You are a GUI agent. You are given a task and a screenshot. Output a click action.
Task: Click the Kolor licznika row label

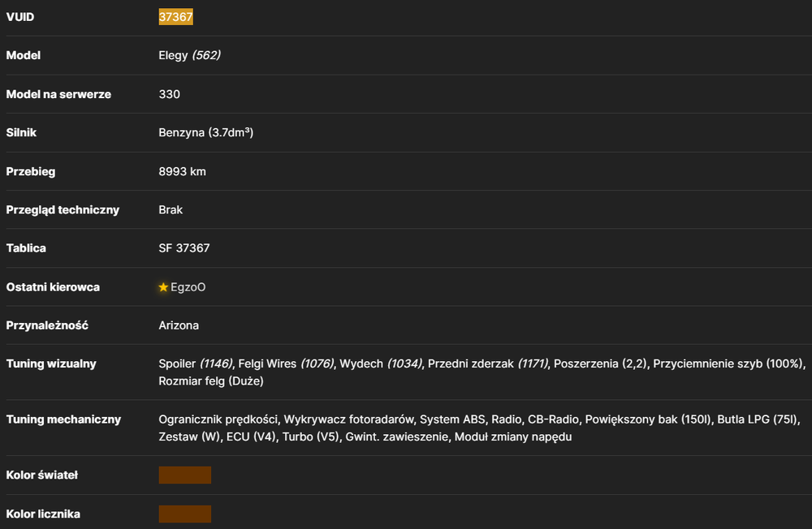coord(43,514)
